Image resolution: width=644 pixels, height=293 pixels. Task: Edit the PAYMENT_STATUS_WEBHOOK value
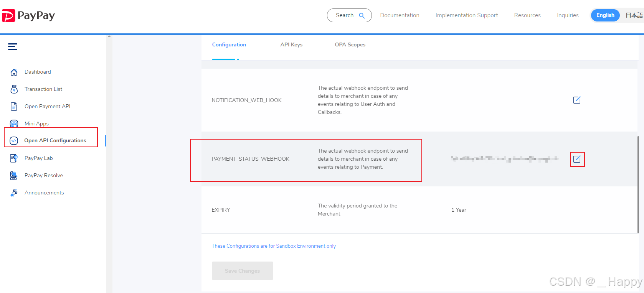[x=577, y=159]
